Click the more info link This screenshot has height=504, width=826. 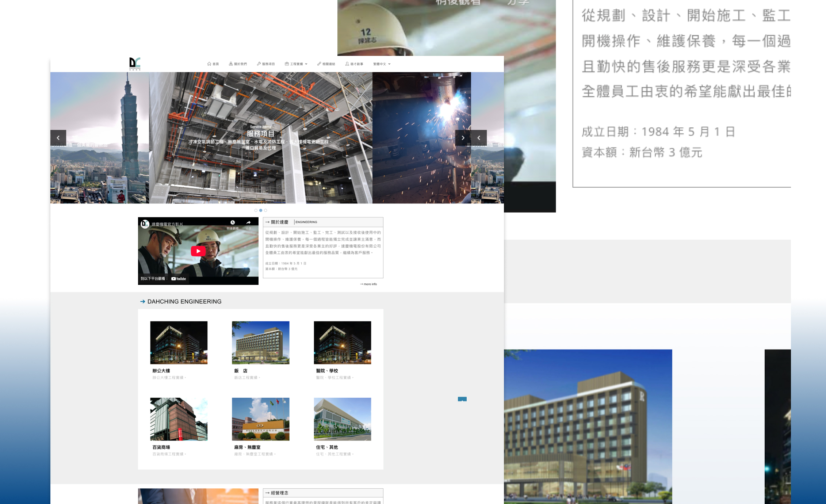(368, 284)
